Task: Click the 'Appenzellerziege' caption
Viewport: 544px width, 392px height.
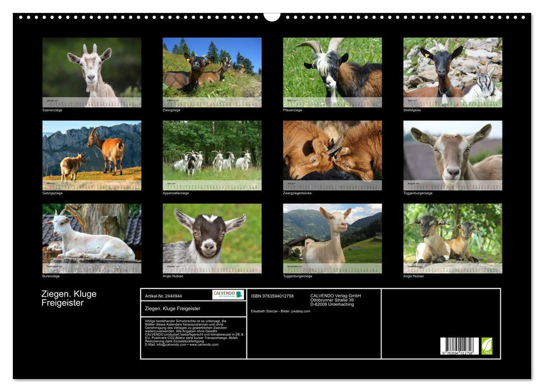Action: coord(176,193)
